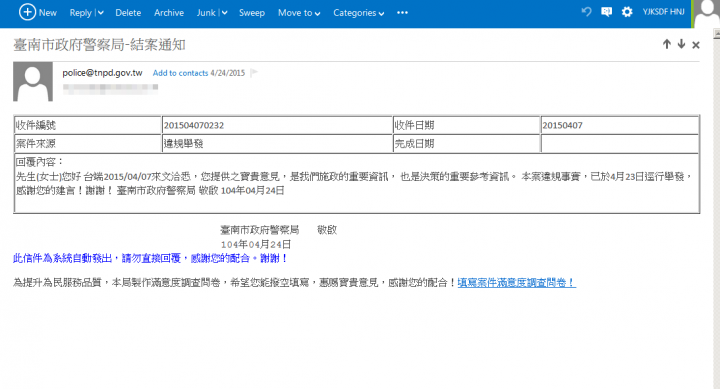Click the YJKSDF HNJ account name
The image size is (720, 389).
[663, 12]
